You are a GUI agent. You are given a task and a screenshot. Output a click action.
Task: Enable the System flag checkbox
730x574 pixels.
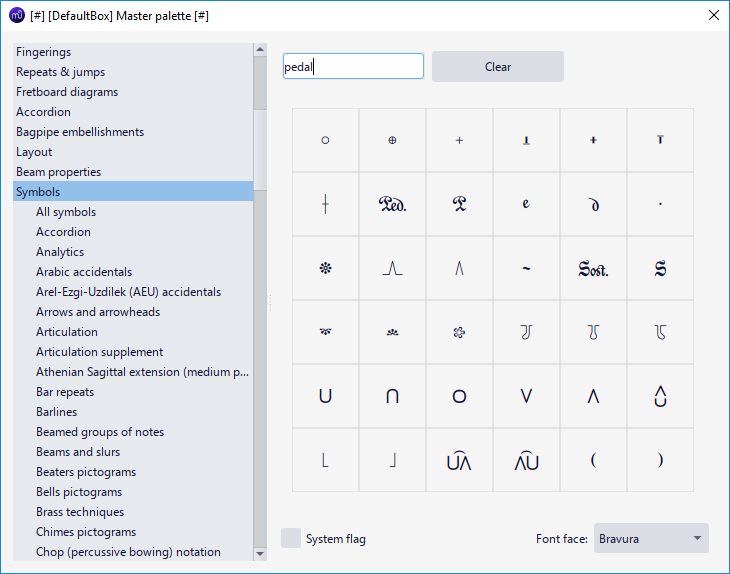[x=291, y=539]
